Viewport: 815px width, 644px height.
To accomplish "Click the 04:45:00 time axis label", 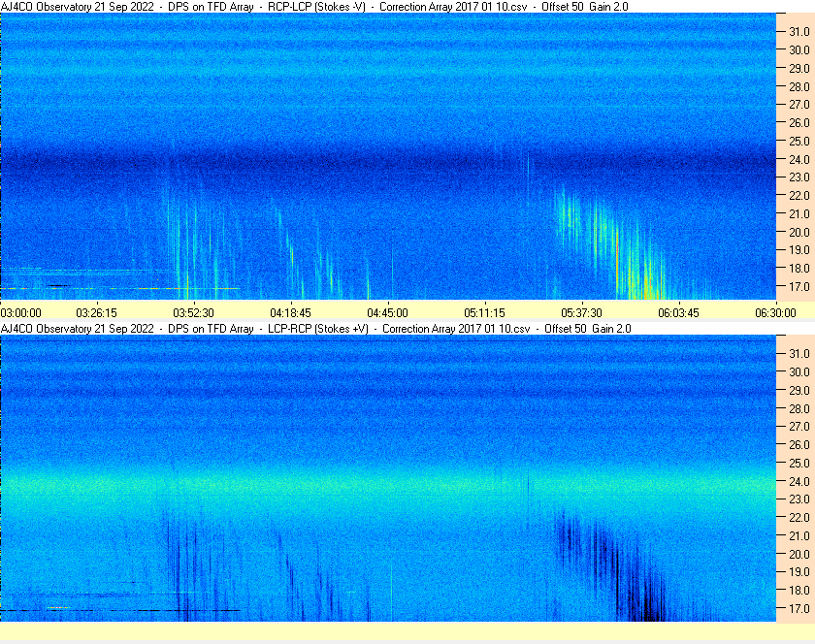I will click(388, 313).
